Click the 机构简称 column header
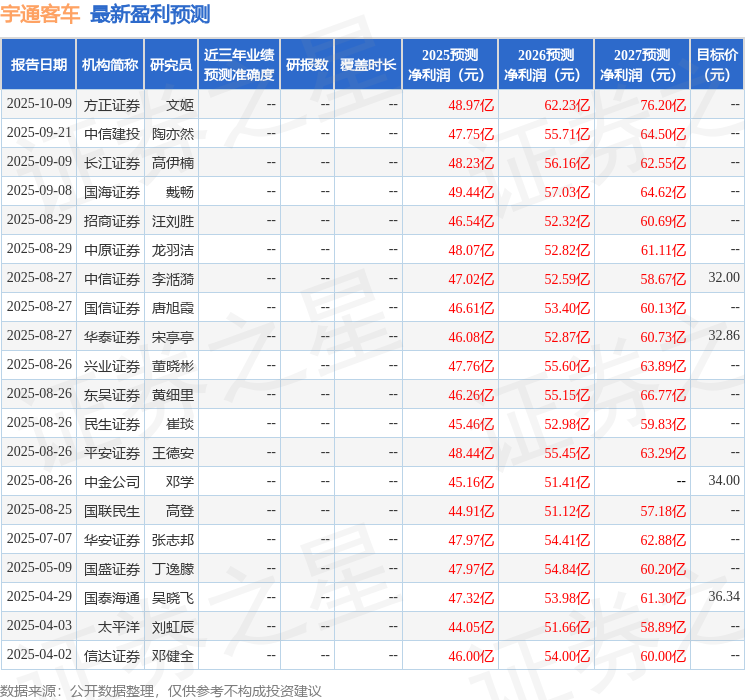 pos(110,65)
